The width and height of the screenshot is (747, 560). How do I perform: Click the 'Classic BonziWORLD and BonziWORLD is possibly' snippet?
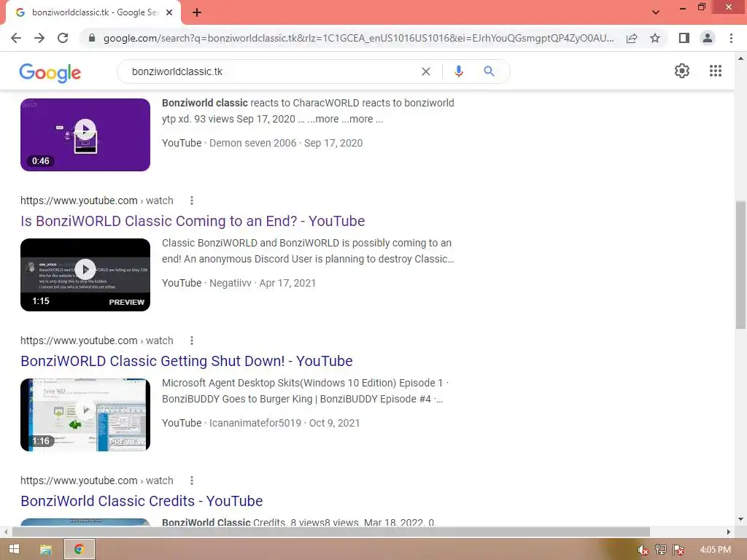(x=308, y=251)
